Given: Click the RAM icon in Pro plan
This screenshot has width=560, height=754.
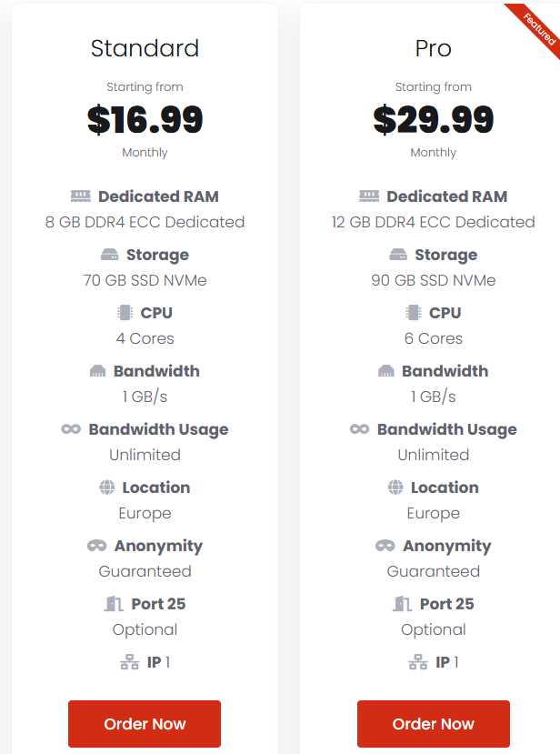Looking at the screenshot, I should coord(369,196).
